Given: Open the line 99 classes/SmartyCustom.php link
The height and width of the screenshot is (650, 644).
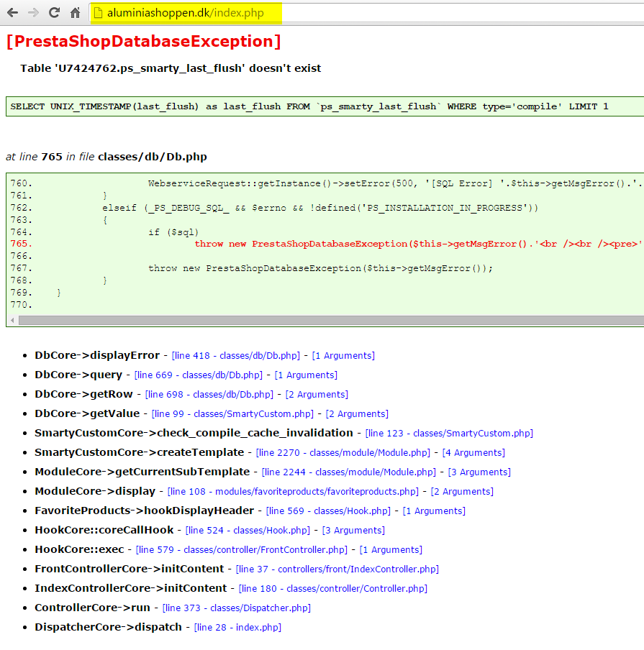Looking at the screenshot, I should [233, 414].
